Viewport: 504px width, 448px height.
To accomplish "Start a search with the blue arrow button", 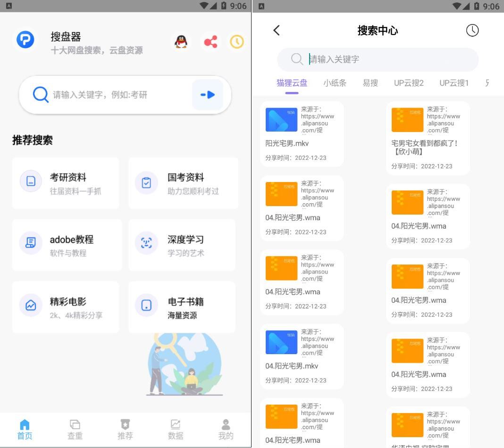I will (x=208, y=94).
